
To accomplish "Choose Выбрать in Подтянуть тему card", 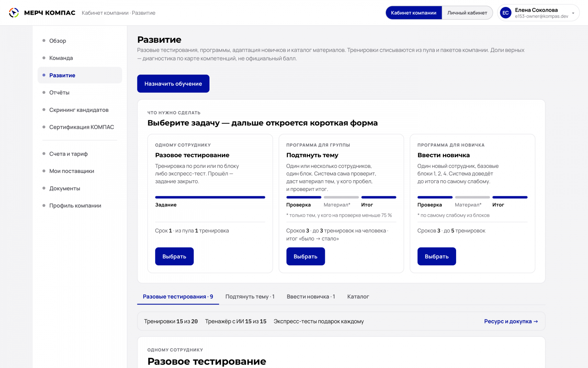I will coord(305,256).
